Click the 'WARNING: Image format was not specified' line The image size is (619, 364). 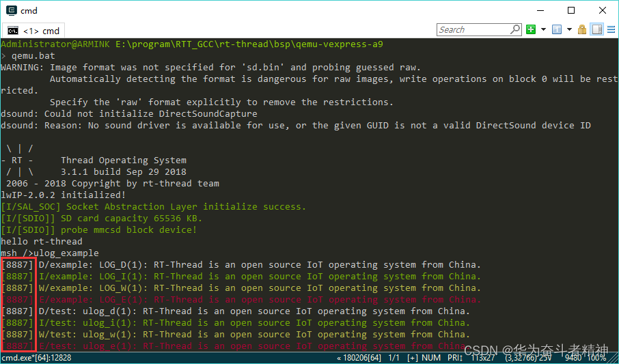211,67
